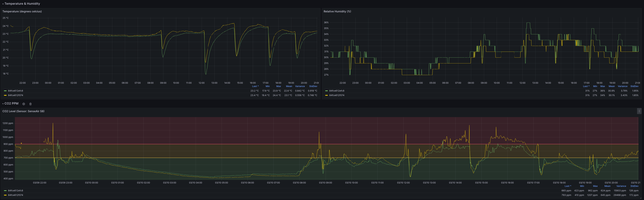The width and height of the screenshot is (644, 200).
Task: Sort Temperature legend by Variance column
Action: pyautogui.click(x=300, y=86)
